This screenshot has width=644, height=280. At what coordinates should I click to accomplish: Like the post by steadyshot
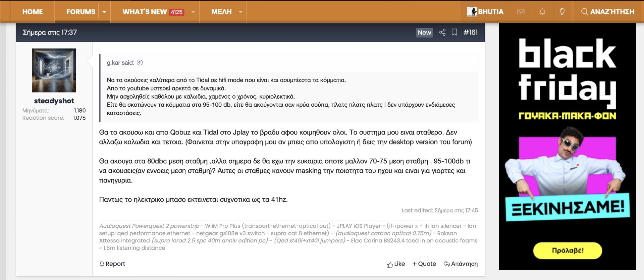(396, 264)
